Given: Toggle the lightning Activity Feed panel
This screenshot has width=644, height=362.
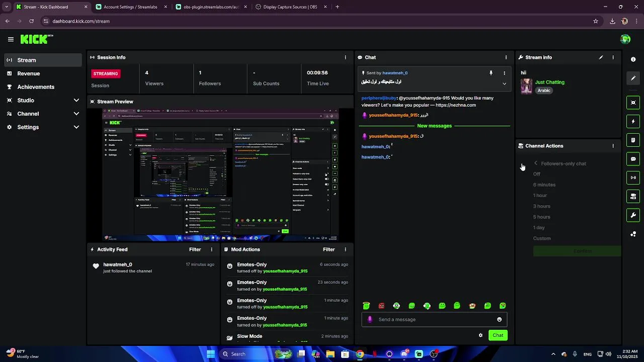Looking at the screenshot, I should [x=633, y=121].
